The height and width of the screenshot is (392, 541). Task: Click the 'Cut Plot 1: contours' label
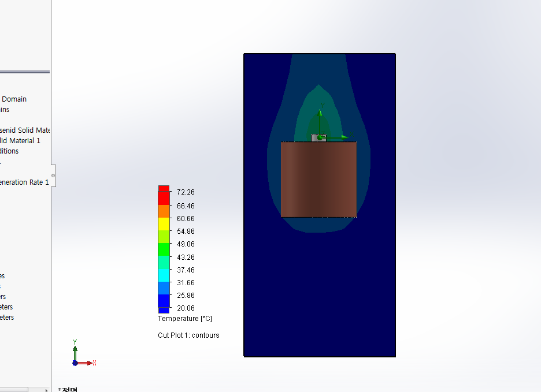(x=188, y=335)
